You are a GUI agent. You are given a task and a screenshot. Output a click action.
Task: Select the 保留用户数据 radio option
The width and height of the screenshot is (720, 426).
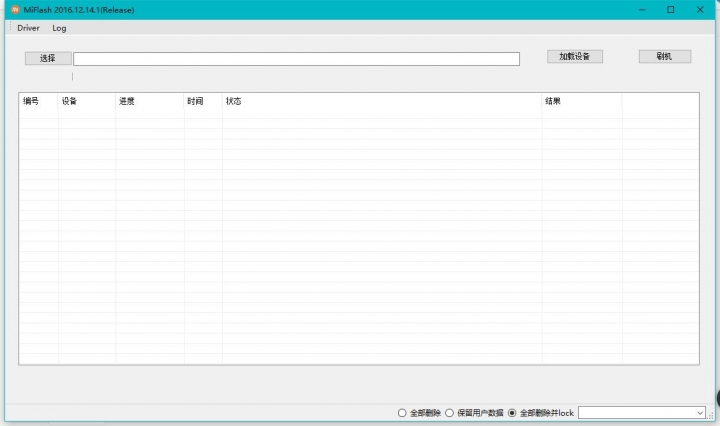(x=474, y=413)
